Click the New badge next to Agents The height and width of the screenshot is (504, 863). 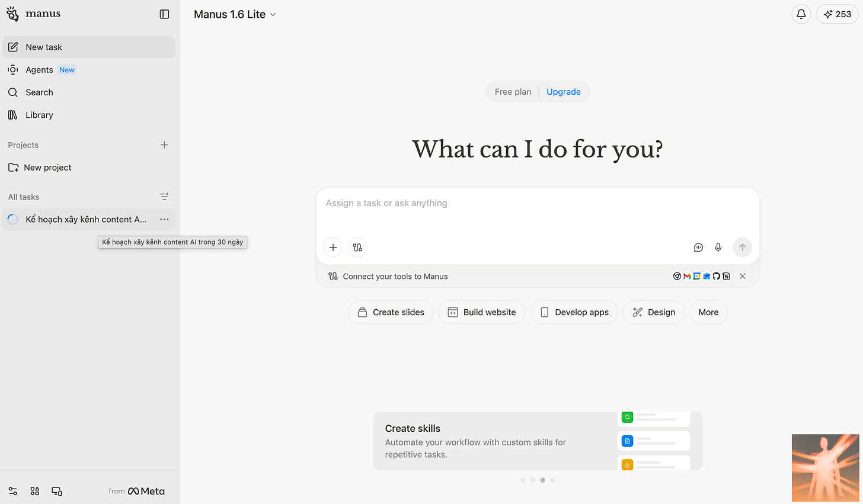point(67,70)
